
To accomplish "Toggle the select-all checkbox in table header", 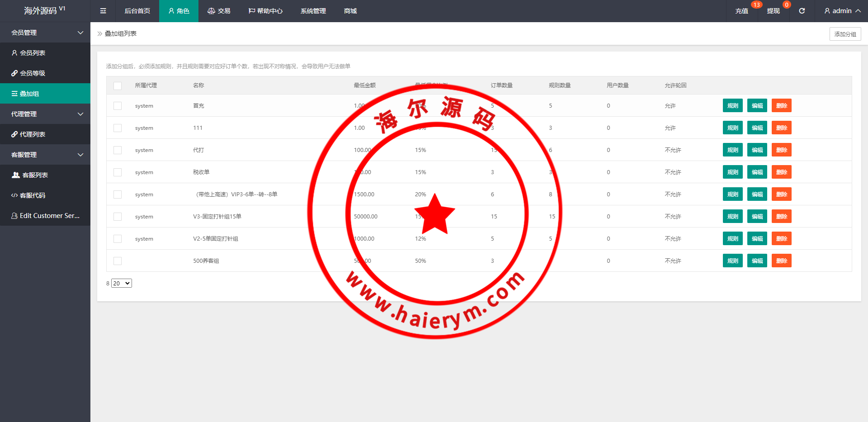I will coord(118,85).
